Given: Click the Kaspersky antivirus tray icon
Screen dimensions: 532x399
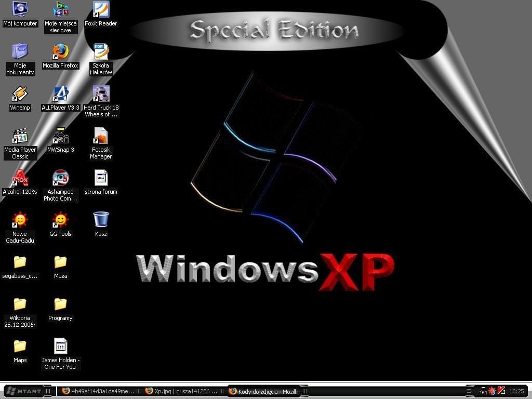Looking at the screenshot, I should 501,391.
